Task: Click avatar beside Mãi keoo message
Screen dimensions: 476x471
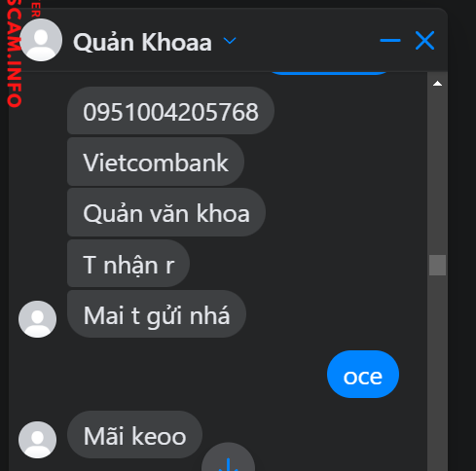Action: (37, 440)
